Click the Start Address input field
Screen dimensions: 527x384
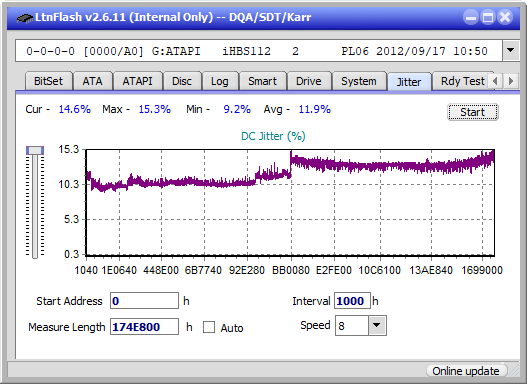pos(145,301)
